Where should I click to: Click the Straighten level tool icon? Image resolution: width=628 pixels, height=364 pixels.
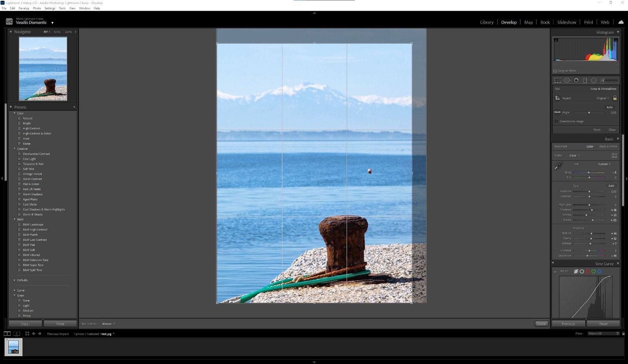pos(557,112)
